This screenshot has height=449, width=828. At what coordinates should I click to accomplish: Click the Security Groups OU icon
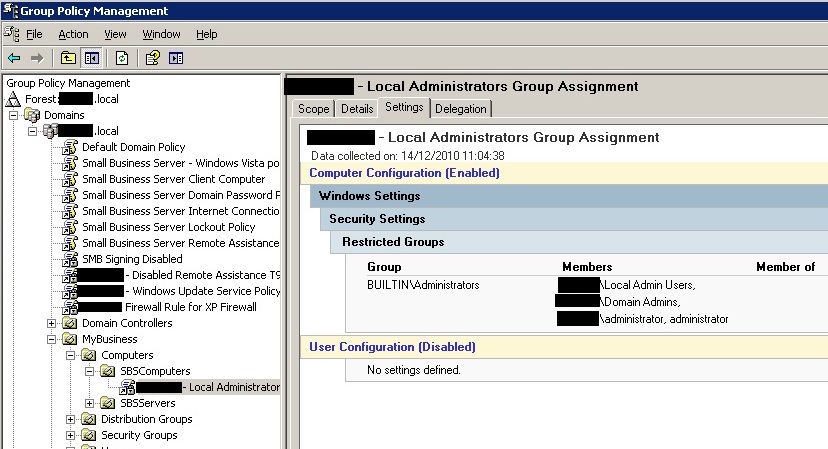(x=89, y=435)
